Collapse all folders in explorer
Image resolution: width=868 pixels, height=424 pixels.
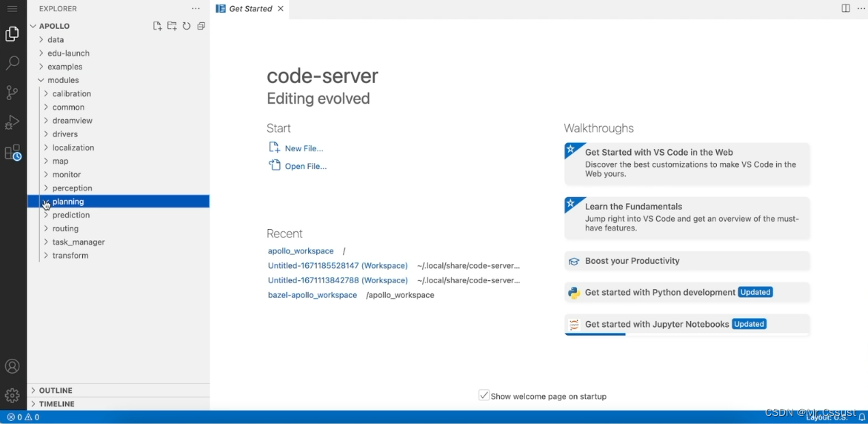[x=201, y=26]
